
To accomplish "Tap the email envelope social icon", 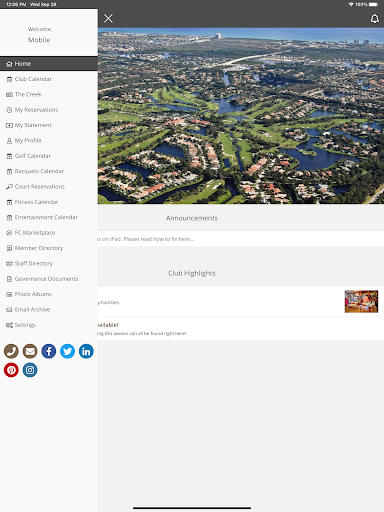I will click(30, 351).
